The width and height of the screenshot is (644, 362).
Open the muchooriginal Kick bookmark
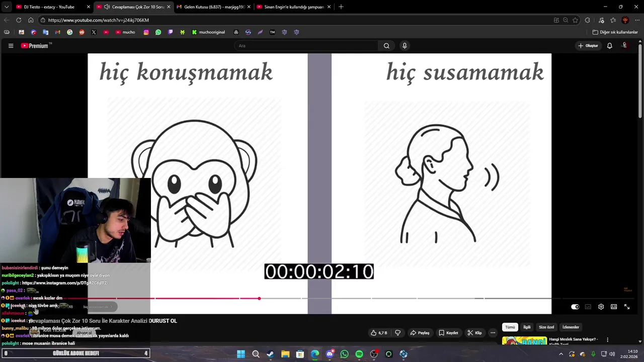pyautogui.click(x=208, y=32)
